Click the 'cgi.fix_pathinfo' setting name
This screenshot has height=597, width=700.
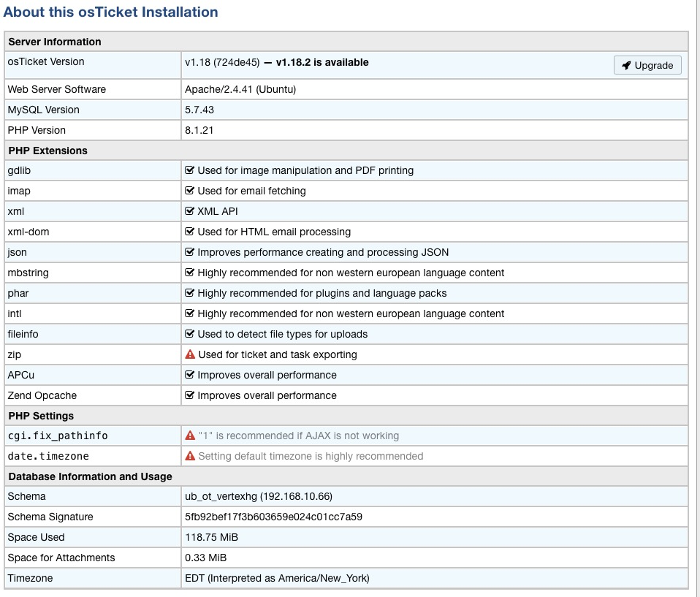tap(58, 436)
